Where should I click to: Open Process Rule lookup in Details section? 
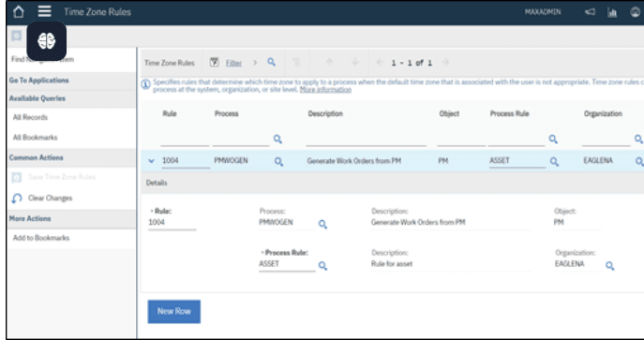click(322, 266)
